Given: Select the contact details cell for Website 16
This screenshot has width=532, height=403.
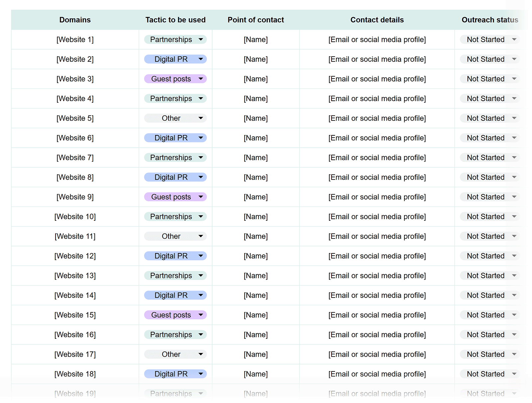Looking at the screenshot, I should [x=377, y=335].
